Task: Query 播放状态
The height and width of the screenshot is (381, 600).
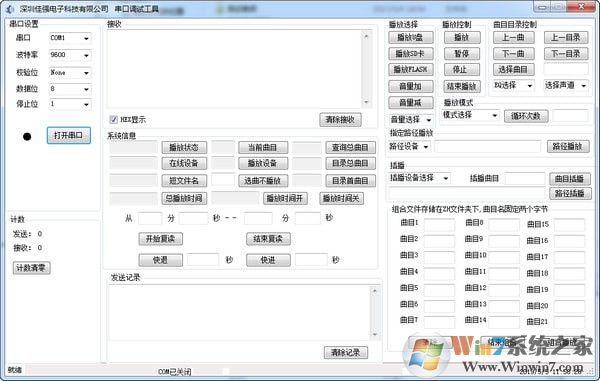Action: click(184, 147)
